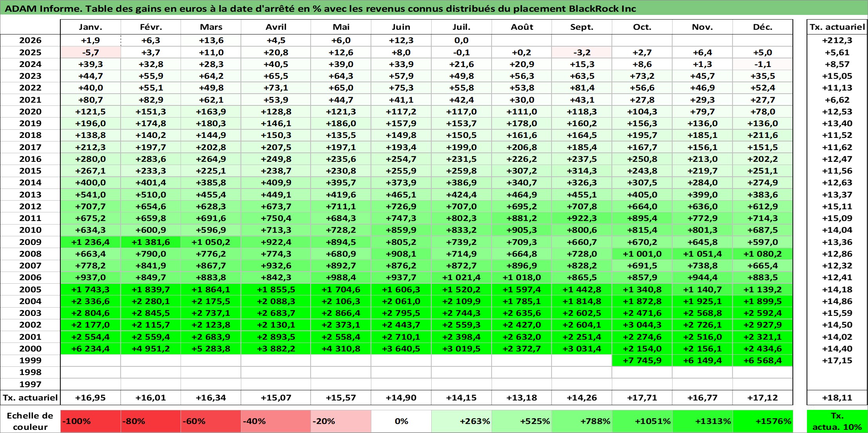Select the overall actuarial rate +18,11
The image size is (868, 433).
click(x=837, y=398)
